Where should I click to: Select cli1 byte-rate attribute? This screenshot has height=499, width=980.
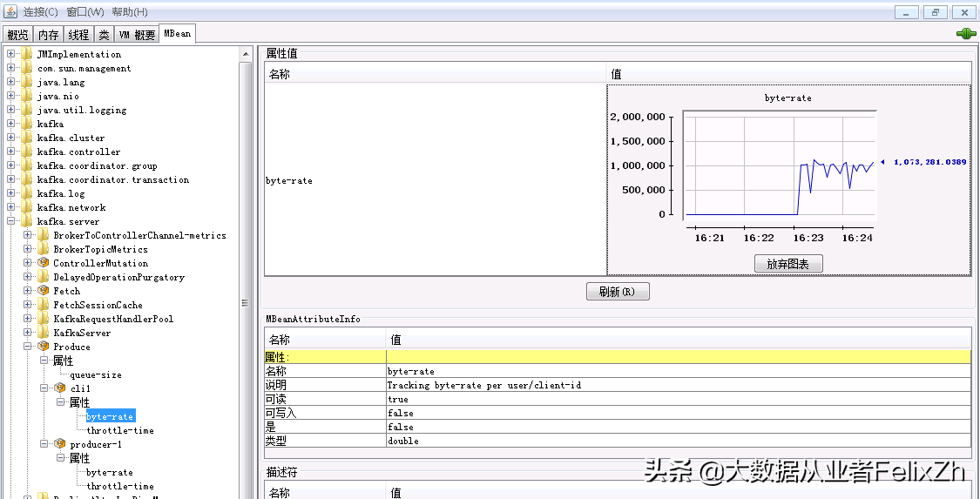tap(110, 416)
